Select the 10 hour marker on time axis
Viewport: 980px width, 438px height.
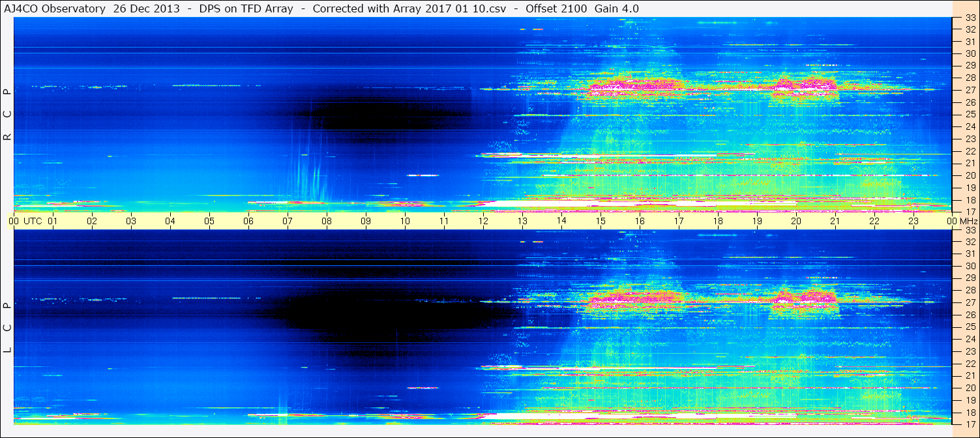pyautogui.click(x=405, y=221)
